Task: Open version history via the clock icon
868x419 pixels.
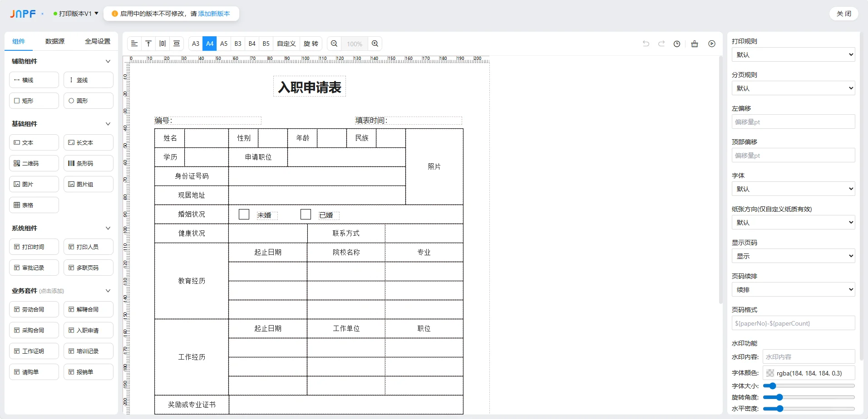Action: coord(676,44)
